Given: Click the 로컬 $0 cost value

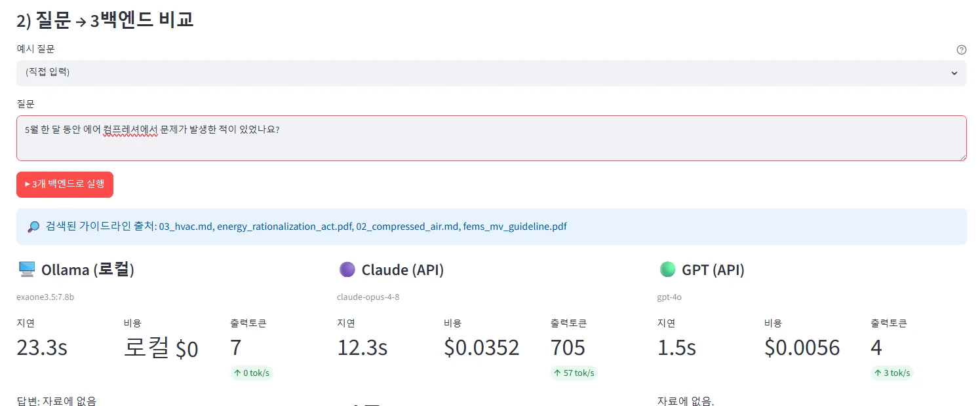Looking at the screenshot, I should pos(161,348).
